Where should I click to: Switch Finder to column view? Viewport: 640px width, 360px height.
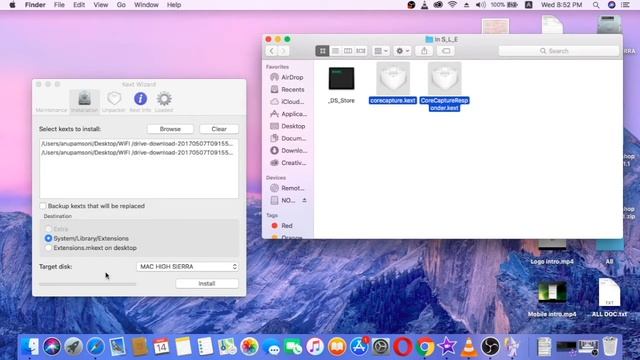point(348,51)
